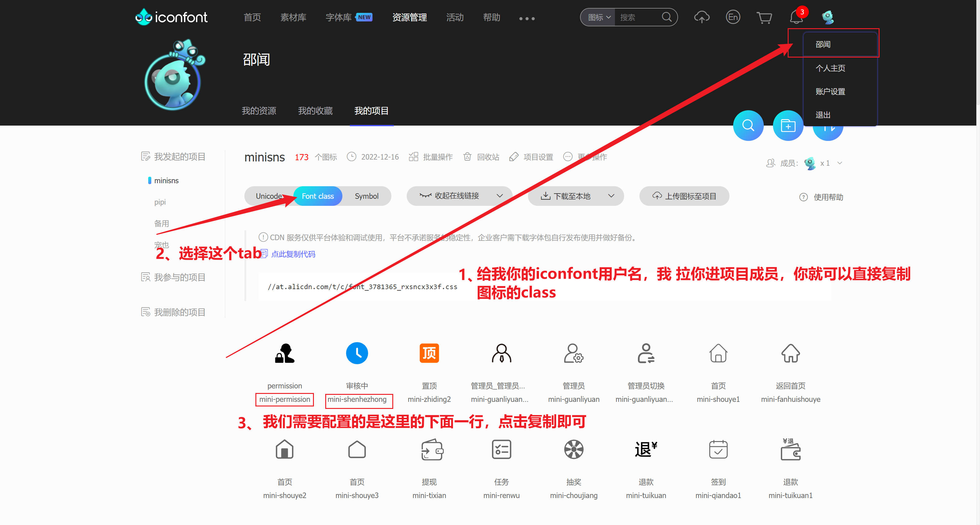The image size is (980, 525).
Task: Click the alicdn font CSS link text
Action: pyautogui.click(x=362, y=286)
